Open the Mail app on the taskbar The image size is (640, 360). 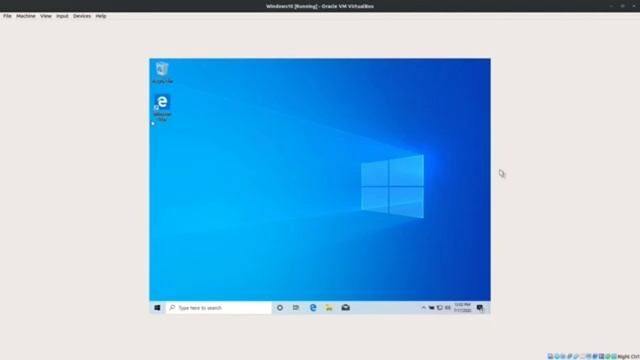pyautogui.click(x=345, y=308)
